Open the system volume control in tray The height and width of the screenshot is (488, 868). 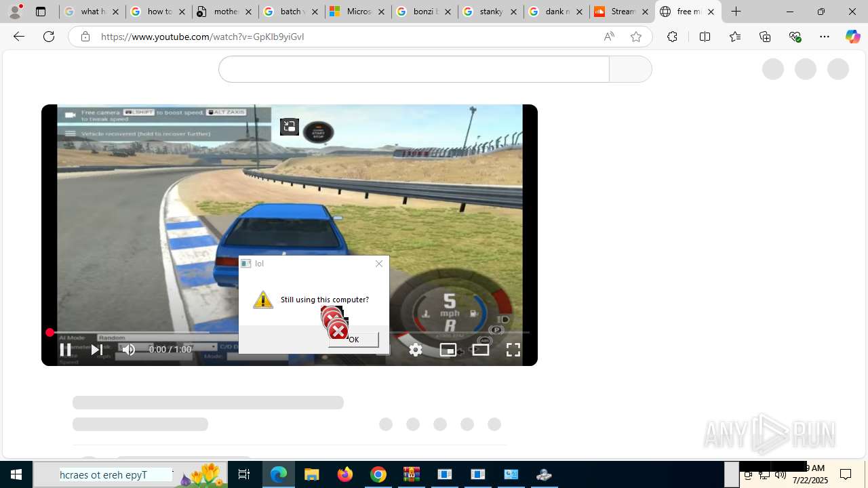(x=781, y=475)
